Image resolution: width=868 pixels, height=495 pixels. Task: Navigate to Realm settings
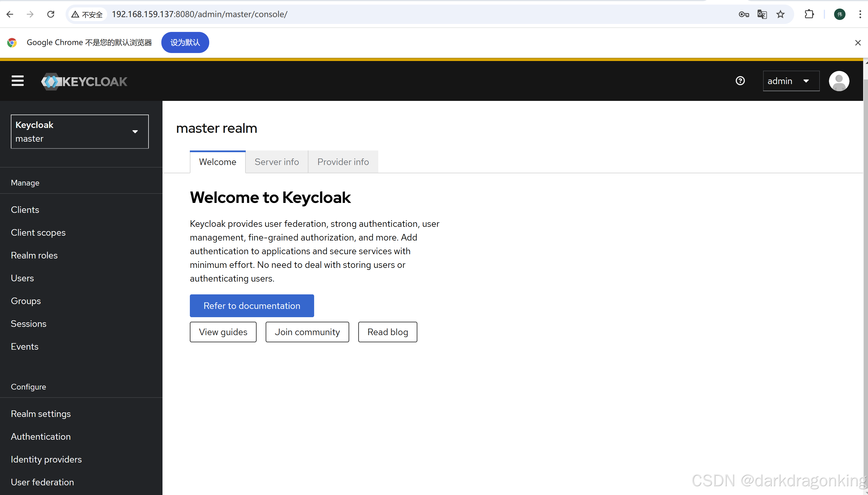[40, 414]
